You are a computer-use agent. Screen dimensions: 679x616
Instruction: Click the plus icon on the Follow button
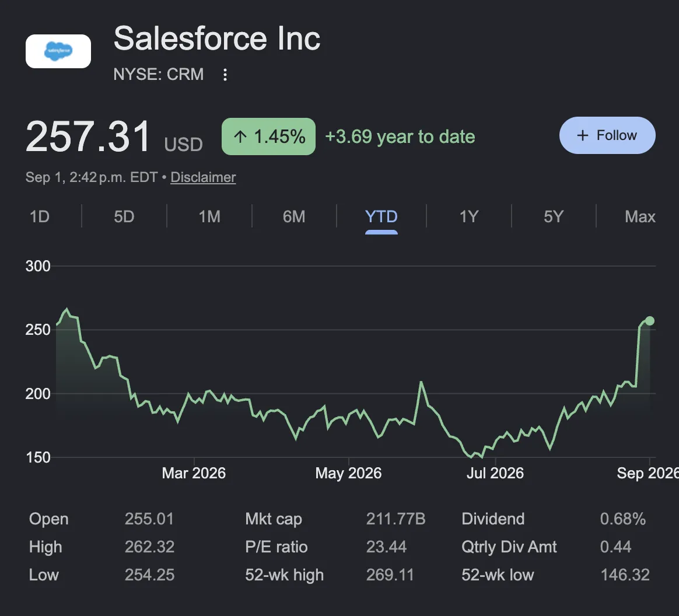pyautogui.click(x=582, y=135)
